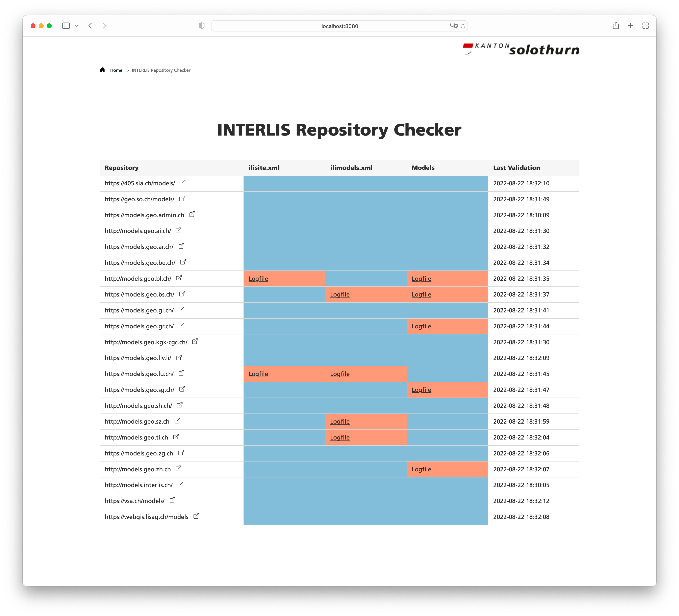Click the localhost:8080 address field
The width and height of the screenshot is (679, 616).
point(339,26)
